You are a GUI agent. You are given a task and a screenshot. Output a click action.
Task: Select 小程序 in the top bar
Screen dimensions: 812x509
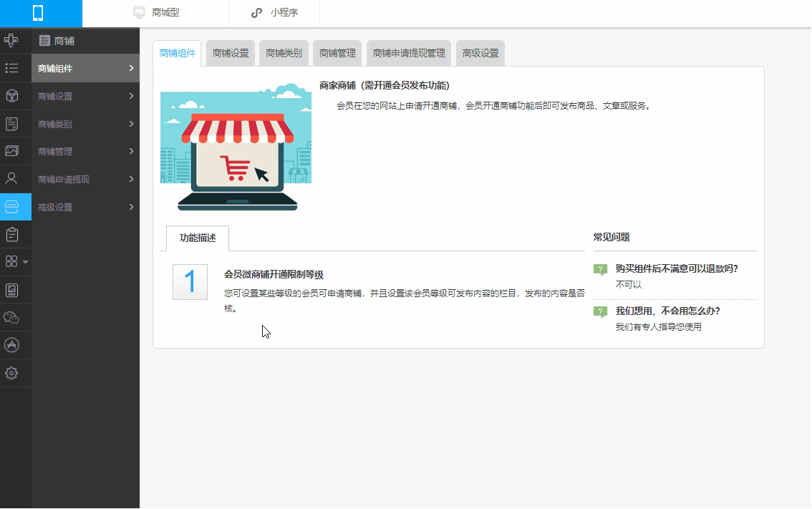pos(275,13)
